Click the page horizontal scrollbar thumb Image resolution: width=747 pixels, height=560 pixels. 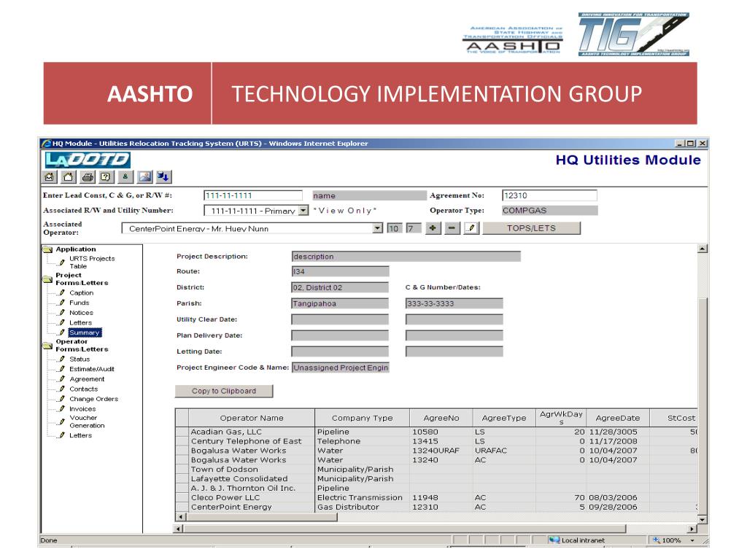[x=404, y=529]
